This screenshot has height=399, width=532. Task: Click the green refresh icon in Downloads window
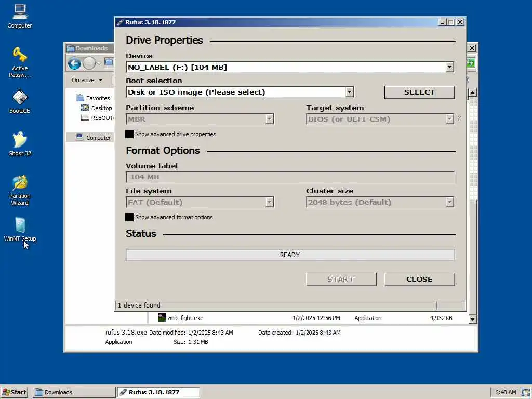[x=471, y=63]
